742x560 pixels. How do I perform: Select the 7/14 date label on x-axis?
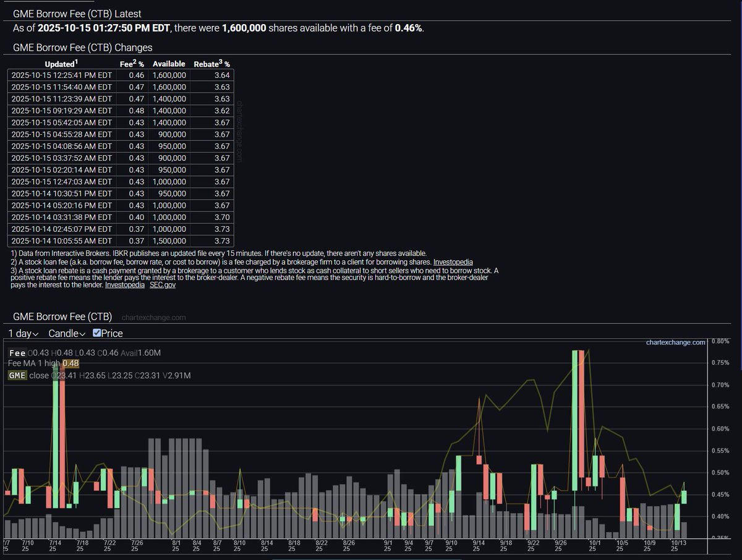coord(56,545)
